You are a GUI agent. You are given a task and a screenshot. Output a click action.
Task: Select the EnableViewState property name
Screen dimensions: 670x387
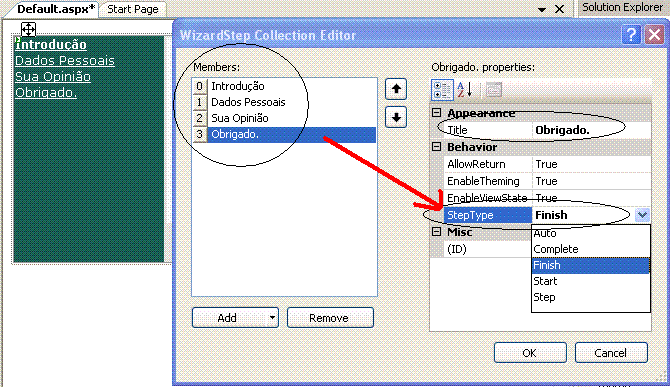[x=488, y=198]
